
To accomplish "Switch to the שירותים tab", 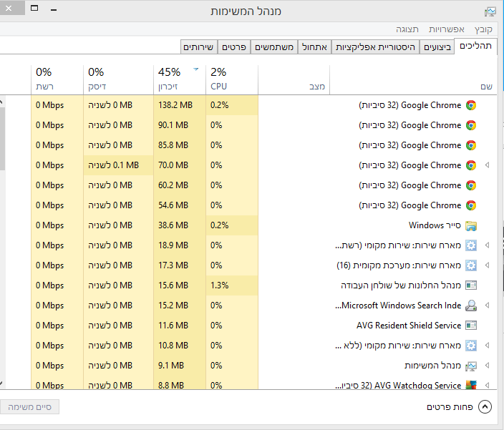I will 198,47.
